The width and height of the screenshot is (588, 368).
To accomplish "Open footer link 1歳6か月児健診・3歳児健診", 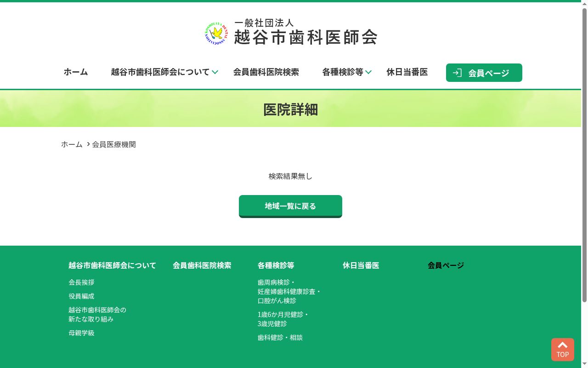I will 283,319.
